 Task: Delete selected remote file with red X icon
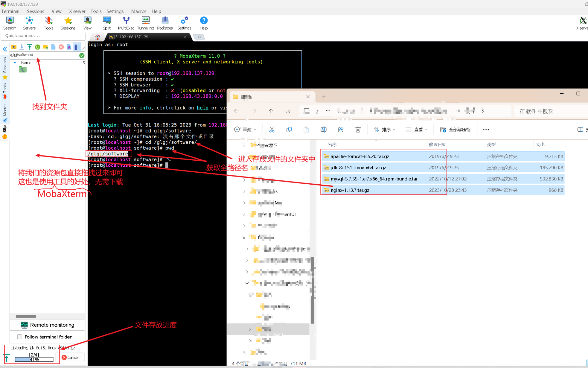(61, 47)
